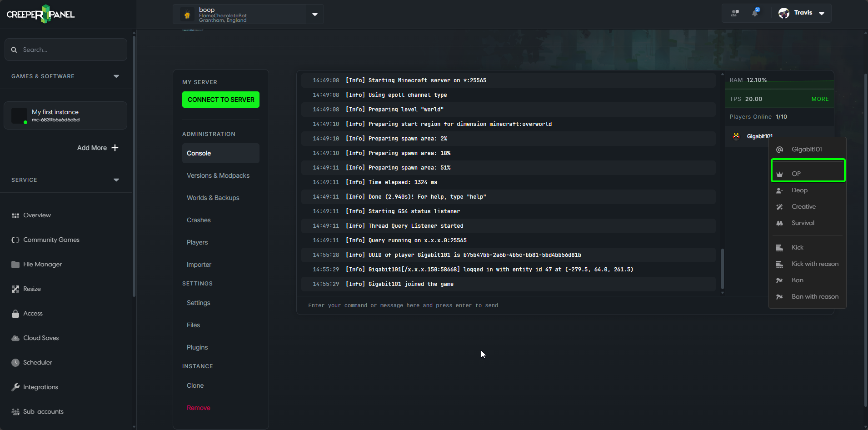This screenshot has width=868, height=430.
Task: Click the Creative gamemode wand icon
Action: 780,206
